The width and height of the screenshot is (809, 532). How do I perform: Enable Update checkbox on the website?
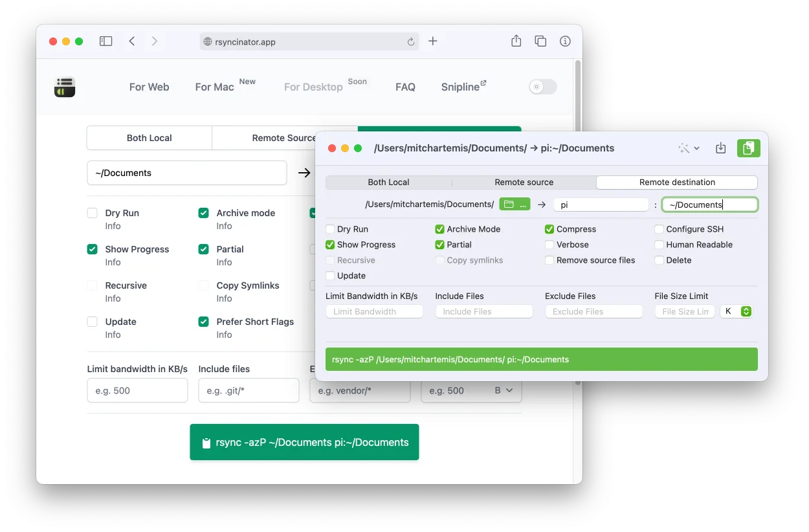(x=93, y=322)
